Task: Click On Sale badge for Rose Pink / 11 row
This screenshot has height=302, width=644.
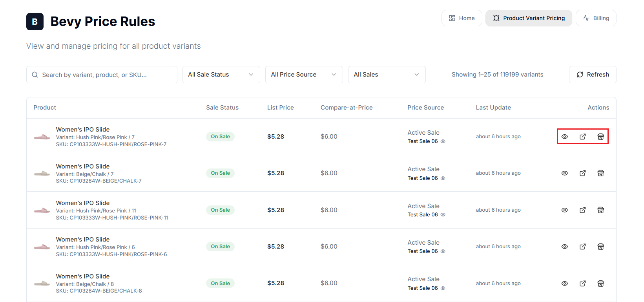Action: point(221,210)
